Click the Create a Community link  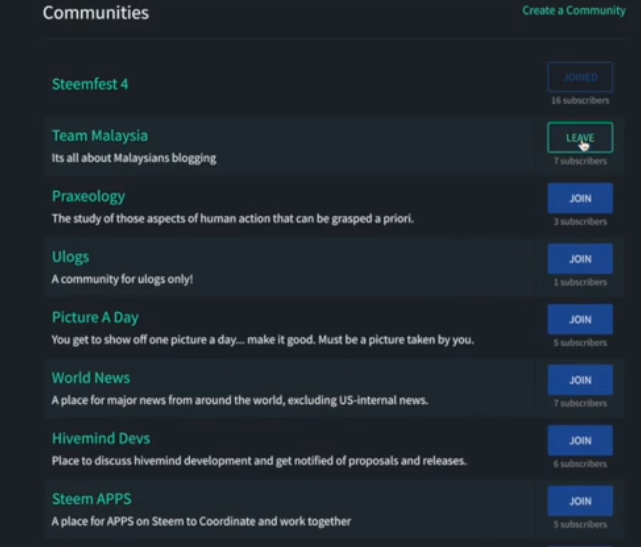click(x=574, y=11)
